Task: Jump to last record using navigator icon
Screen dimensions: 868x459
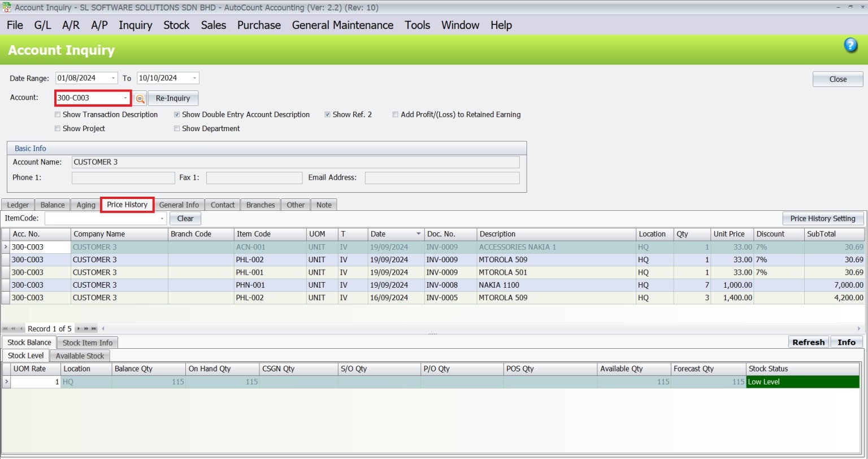Action: coord(94,328)
